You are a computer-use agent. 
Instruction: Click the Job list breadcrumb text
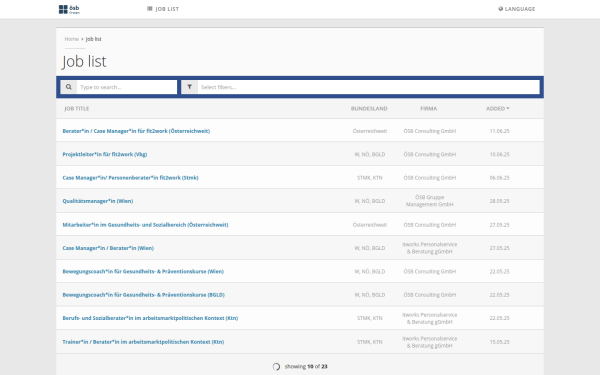click(x=93, y=39)
